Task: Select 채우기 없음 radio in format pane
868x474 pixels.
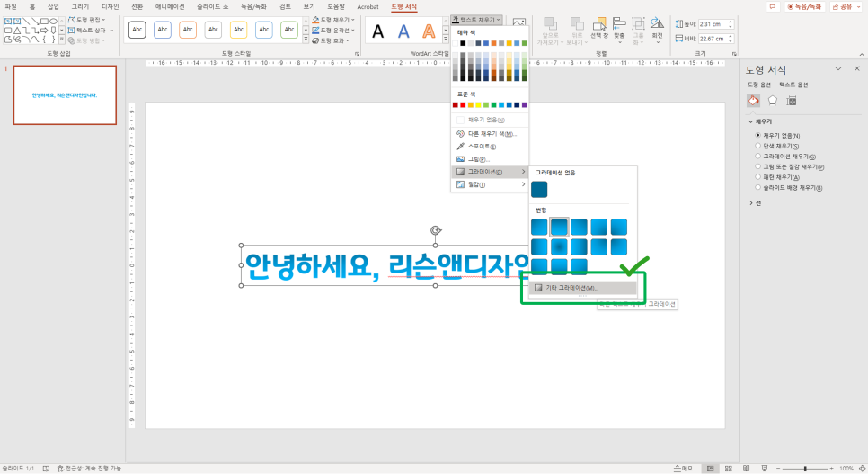Action: click(757, 135)
